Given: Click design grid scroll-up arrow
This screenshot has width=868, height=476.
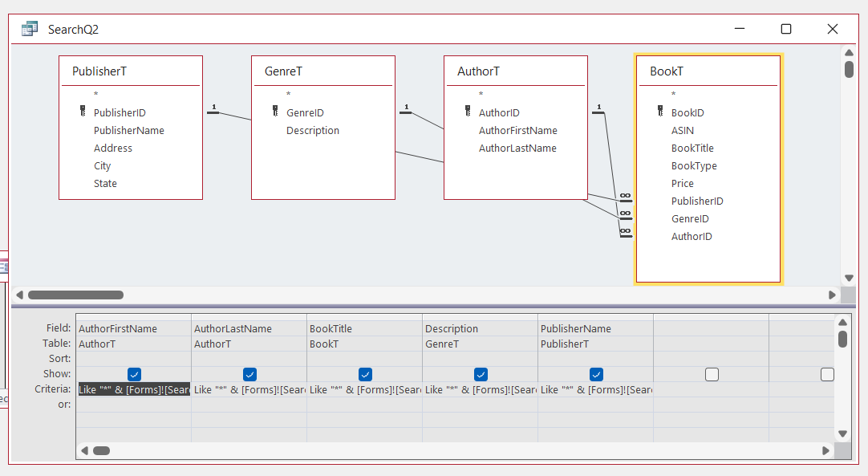Looking at the screenshot, I should point(842,321).
